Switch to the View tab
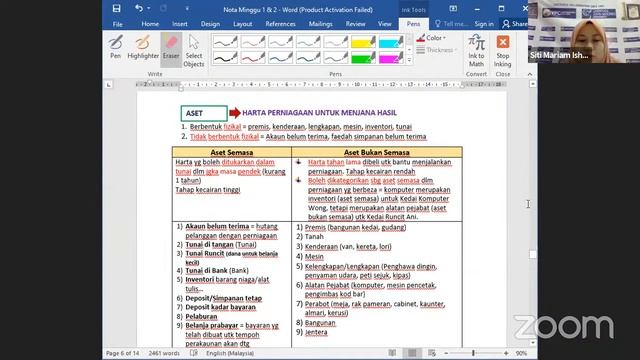 pyautogui.click(x=384, y=24)
